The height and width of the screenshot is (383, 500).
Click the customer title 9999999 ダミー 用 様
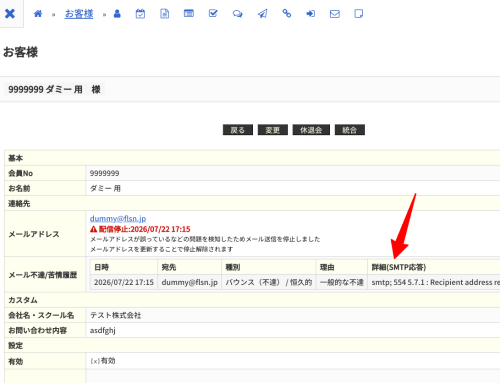pyautogui.click(x=54, y=89)
